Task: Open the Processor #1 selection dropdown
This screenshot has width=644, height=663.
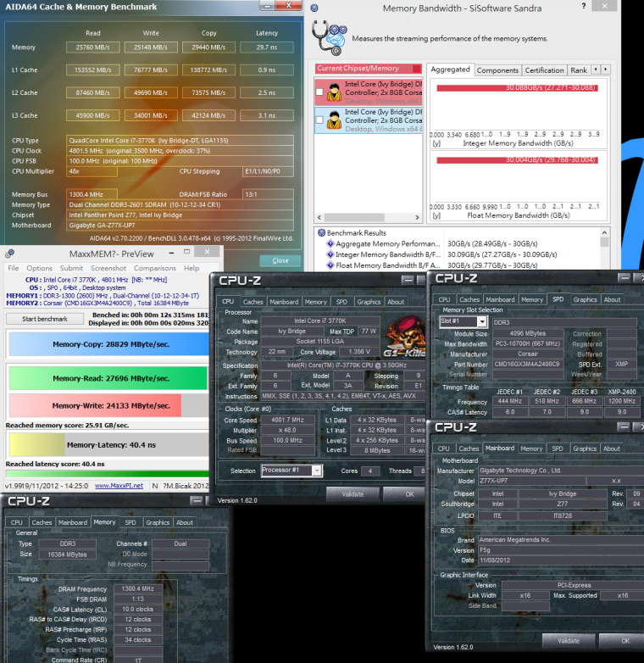Action: [x=317, y=471]
